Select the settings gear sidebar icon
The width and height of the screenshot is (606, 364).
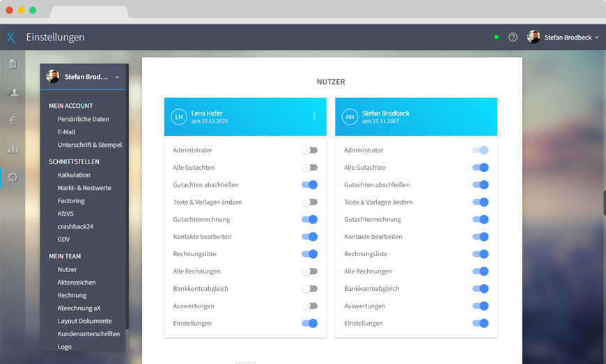click(13, 177)
